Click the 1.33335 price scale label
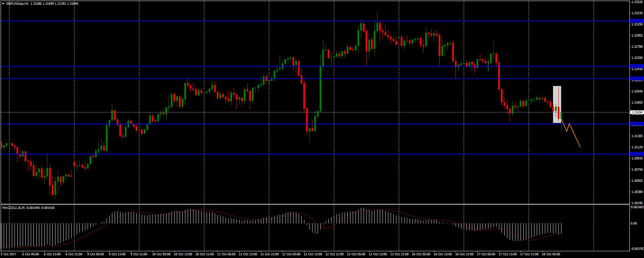 pos(637,13)
